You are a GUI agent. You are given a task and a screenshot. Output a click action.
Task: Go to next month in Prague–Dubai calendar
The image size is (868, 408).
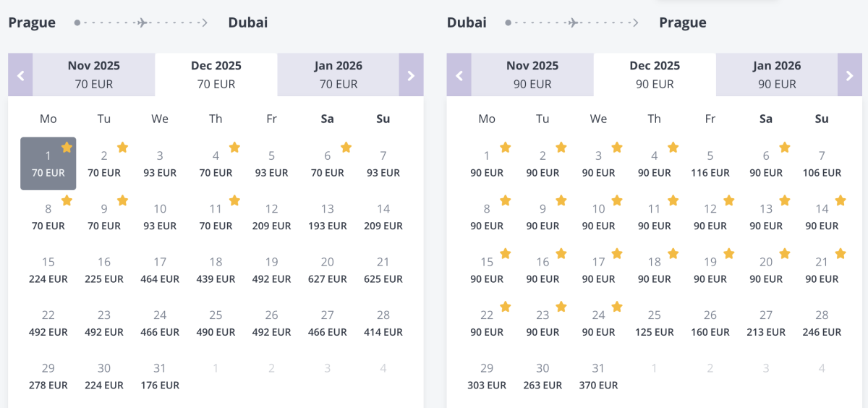(x=411, y=75)
